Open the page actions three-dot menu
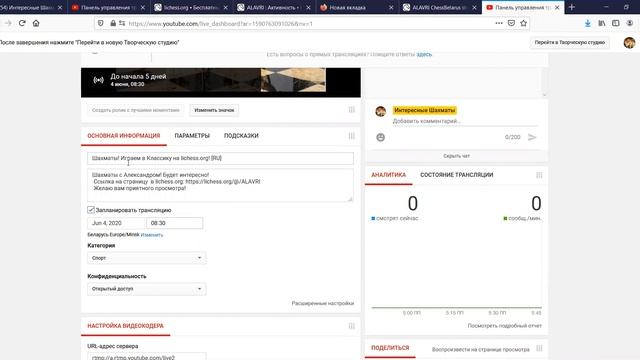This screenshot has height=360, width=640. [x=499, y=23]
